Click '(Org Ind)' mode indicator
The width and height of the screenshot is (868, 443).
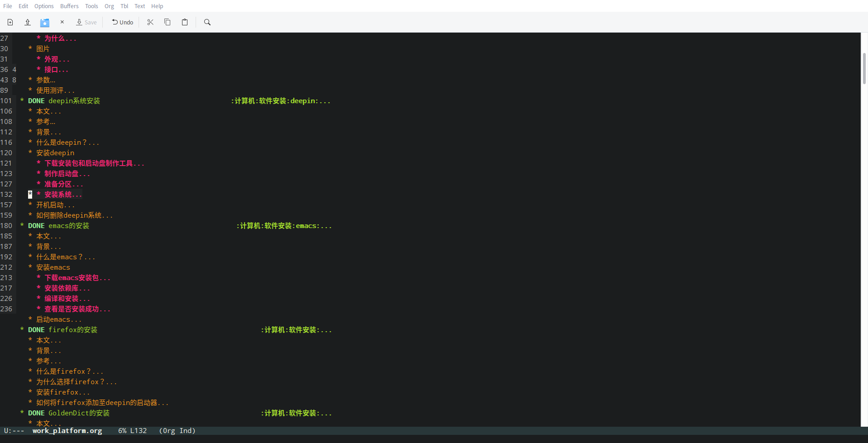177,431
